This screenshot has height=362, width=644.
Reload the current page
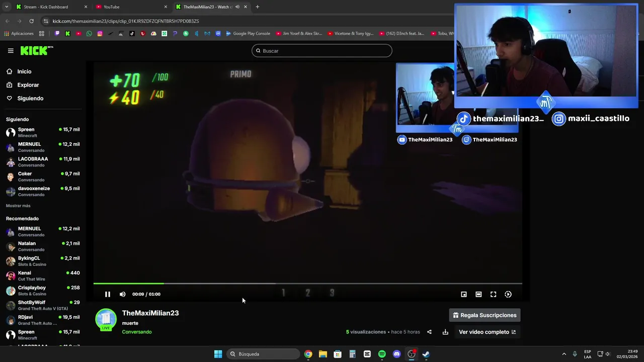tap(31, 21)
